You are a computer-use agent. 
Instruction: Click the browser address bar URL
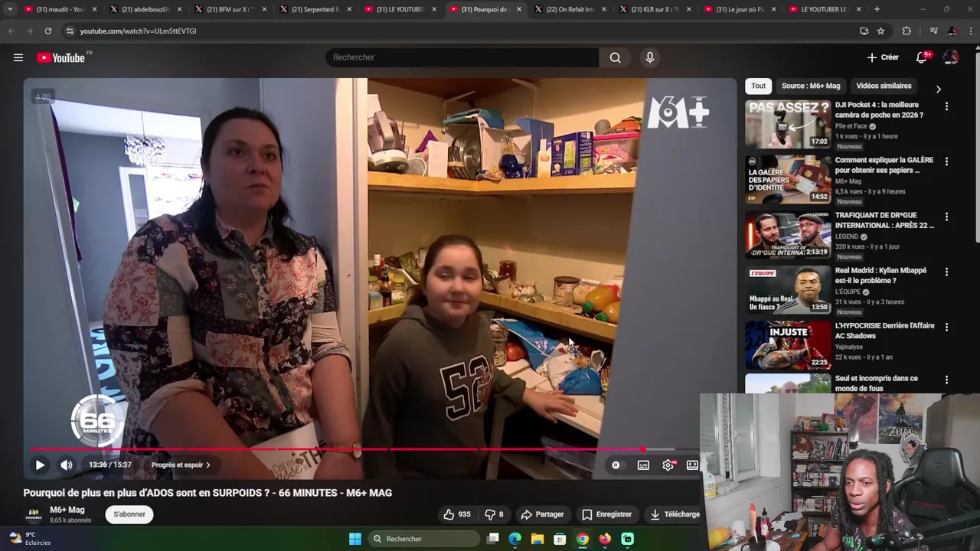pyautogui.click(x=138, y=31)
